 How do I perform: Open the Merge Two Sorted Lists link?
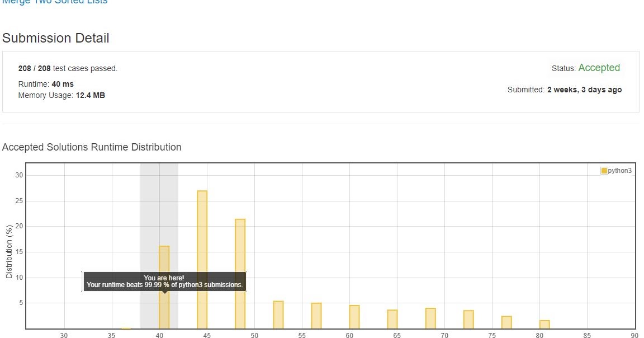(55, 2)
